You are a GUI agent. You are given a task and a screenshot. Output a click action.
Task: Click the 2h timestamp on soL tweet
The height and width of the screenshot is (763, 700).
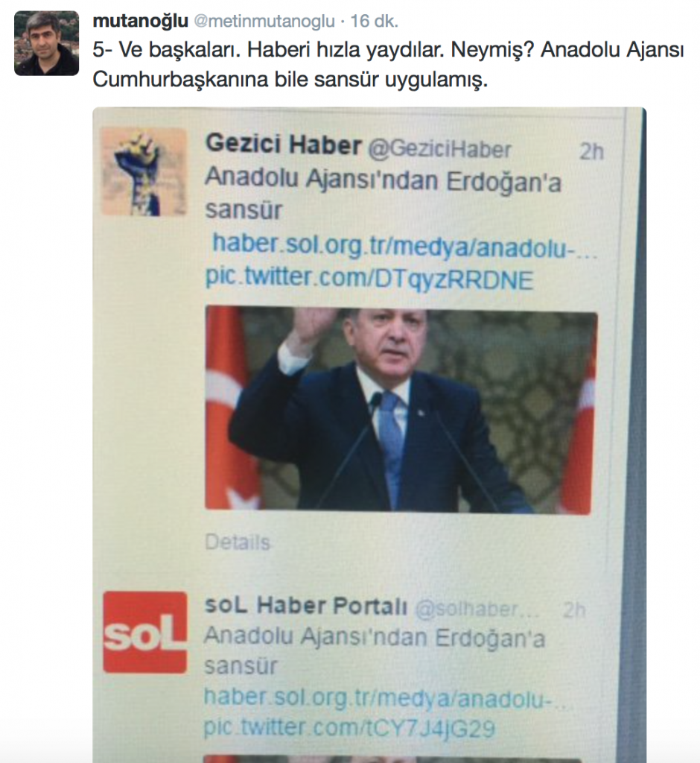(x=573, y=610)
